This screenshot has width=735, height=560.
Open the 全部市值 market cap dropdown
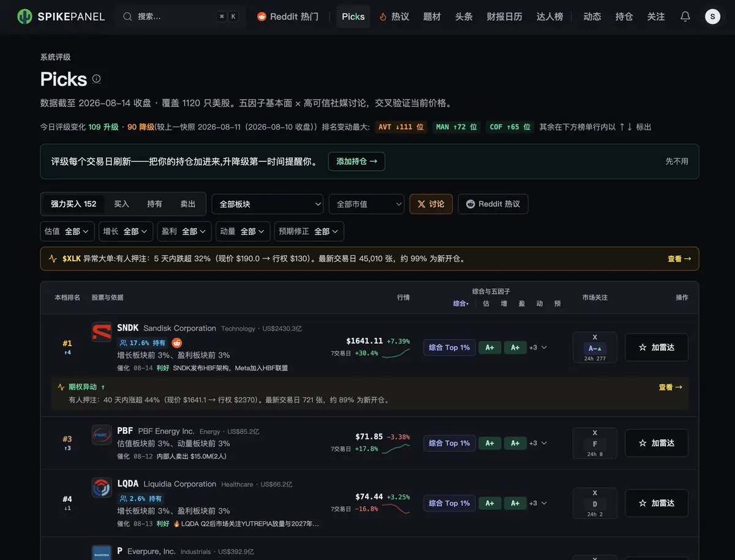tap(366, 204)
